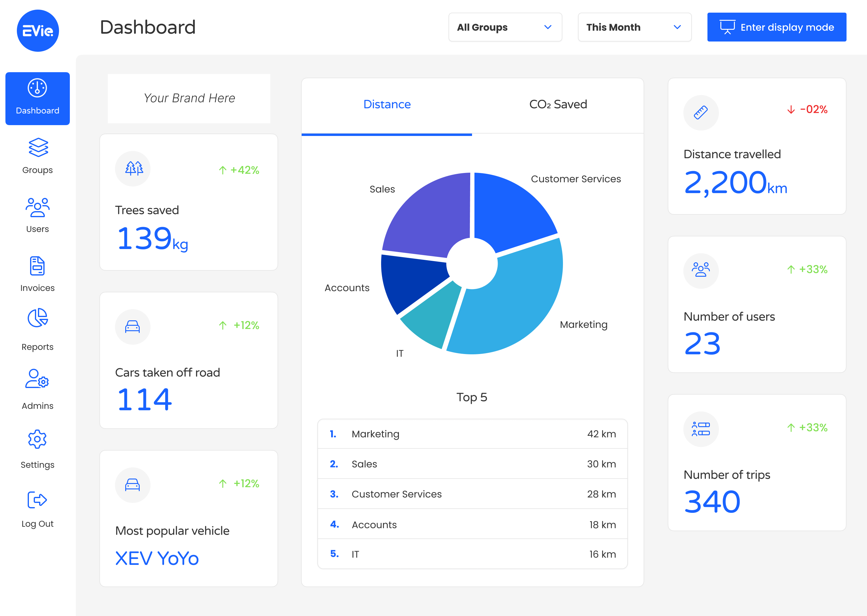
Task: Open the Groups layers icon in sidebar
Action: click(38, 148)
